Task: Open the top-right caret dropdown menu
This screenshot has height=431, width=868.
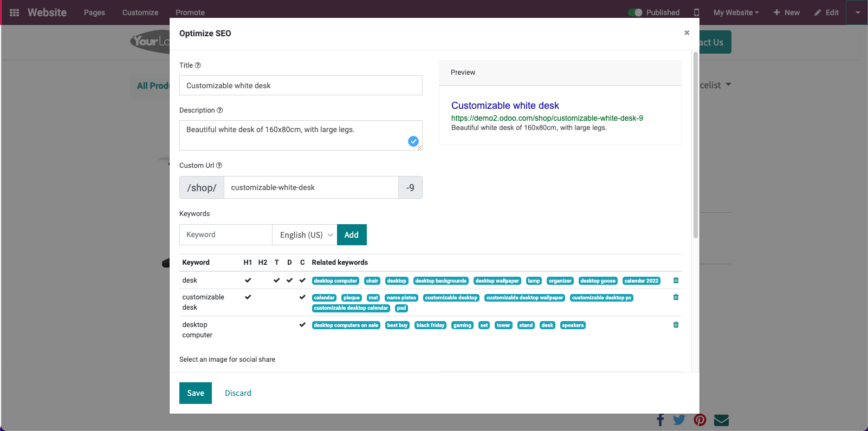Action: 858,12
